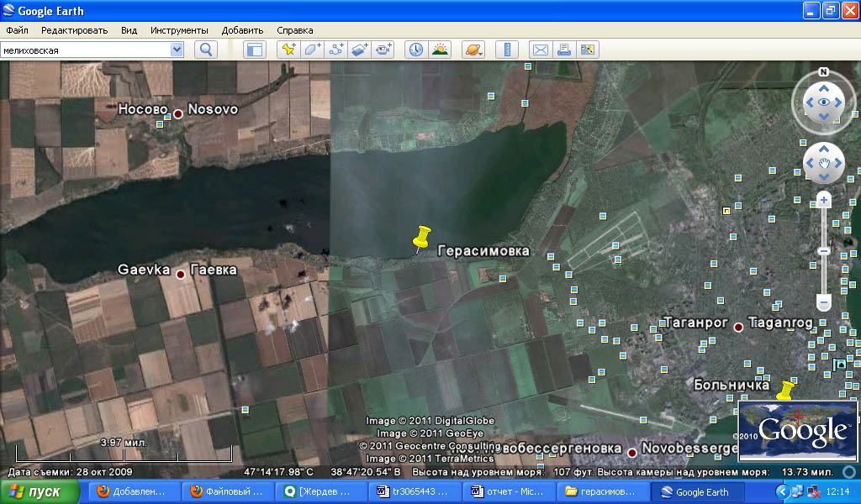Open the пуск Start button
This screenshot has width=861, height=504.
pos(40,492)
